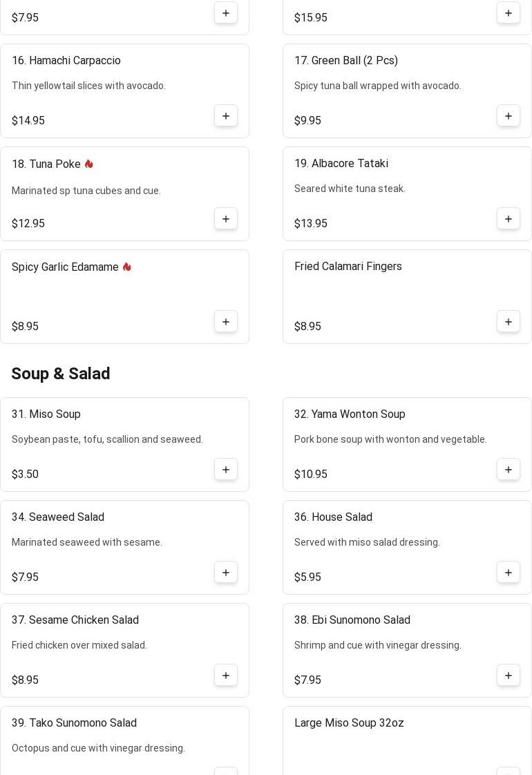
Task: Add Spicy Garlic Edamame to cart
Action: [x=226, y=322]
